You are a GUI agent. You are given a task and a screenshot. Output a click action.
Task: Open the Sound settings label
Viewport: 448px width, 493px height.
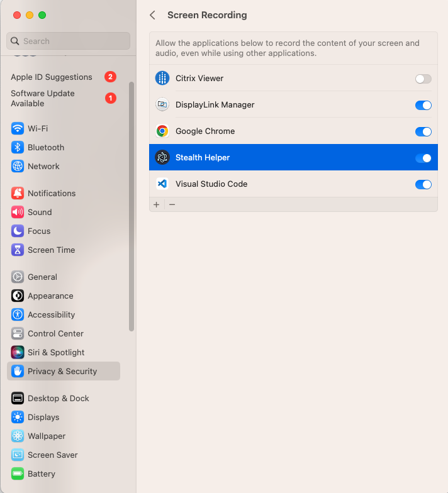click(40, 213)
